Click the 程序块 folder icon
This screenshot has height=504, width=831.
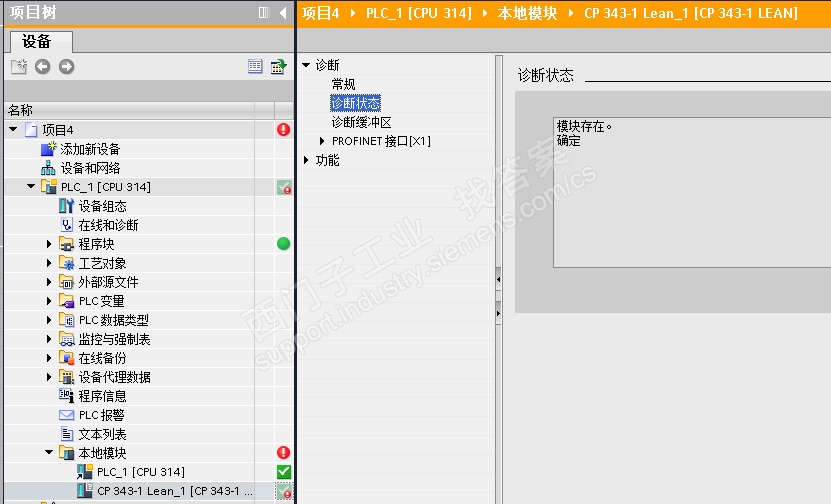pyautogui.click(x=66, y=244)
